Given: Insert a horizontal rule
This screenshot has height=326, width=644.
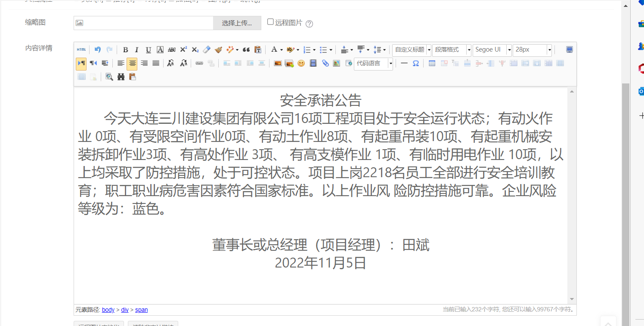Looking at the screenshot, I should [x=404, y=63].
